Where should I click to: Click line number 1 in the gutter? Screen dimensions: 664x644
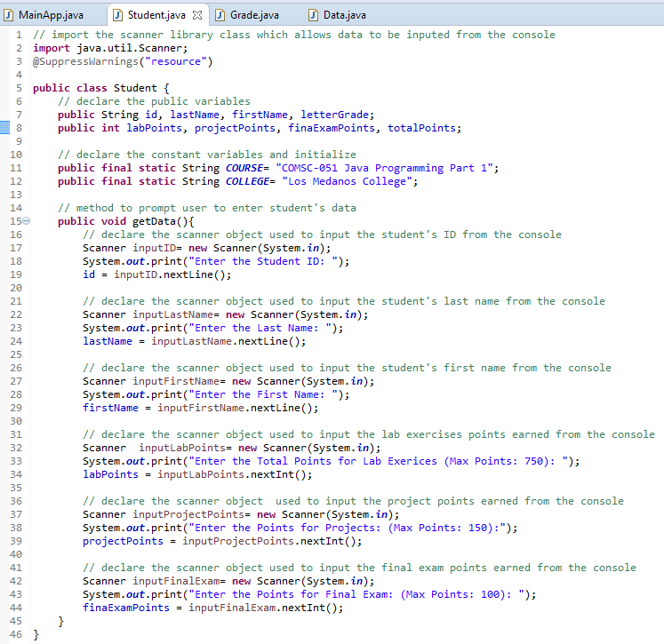pyautogui.click(x=19, y=35)
